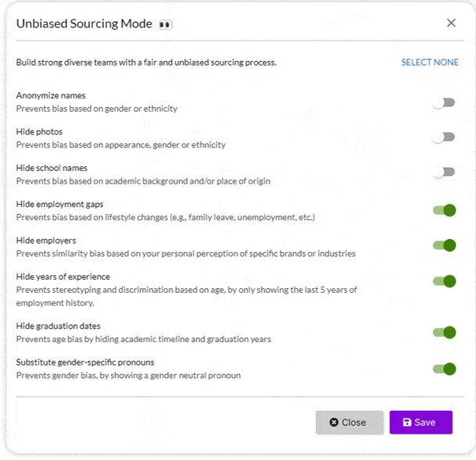Screen dimensions: 476x460
Task: Click the SELECT NONE link
Action: click(430, 62)
